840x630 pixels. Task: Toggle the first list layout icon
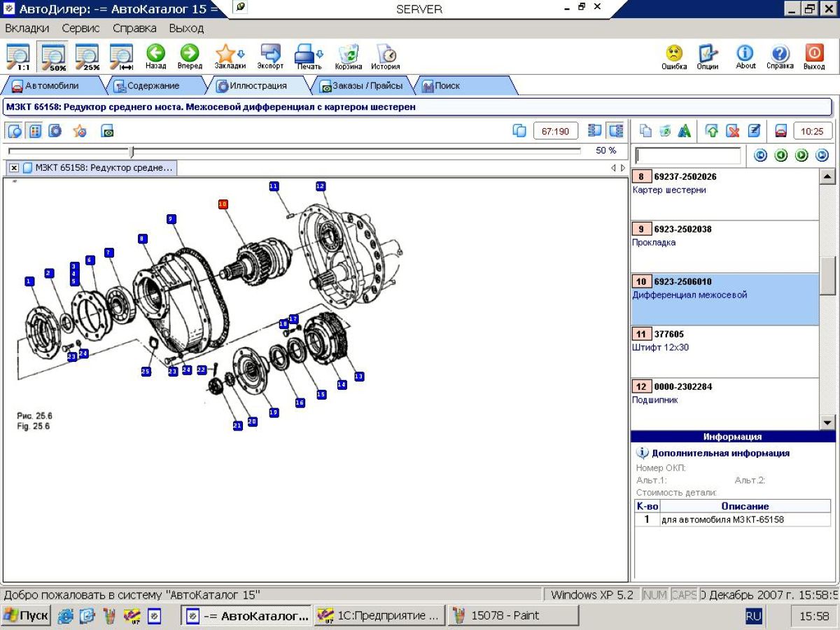coord(595,131)
